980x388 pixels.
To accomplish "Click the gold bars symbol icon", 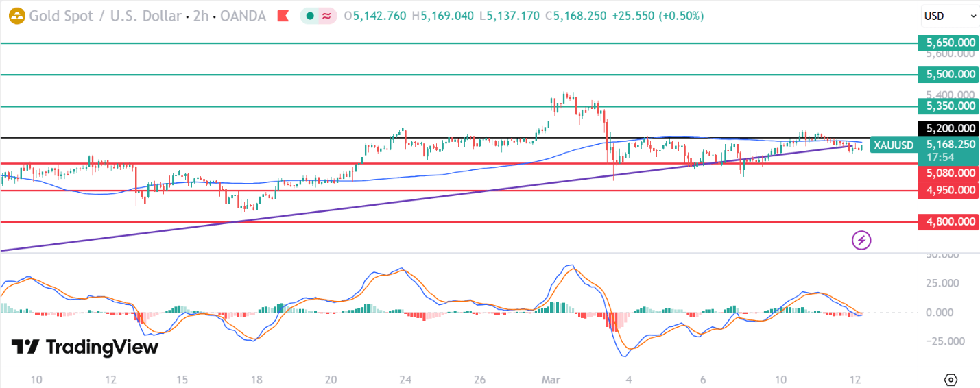I will [16, 15].
